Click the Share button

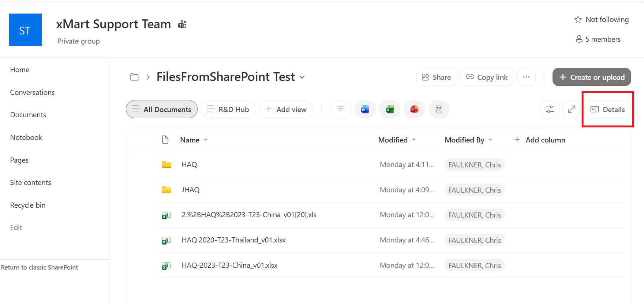coord(437,77)
